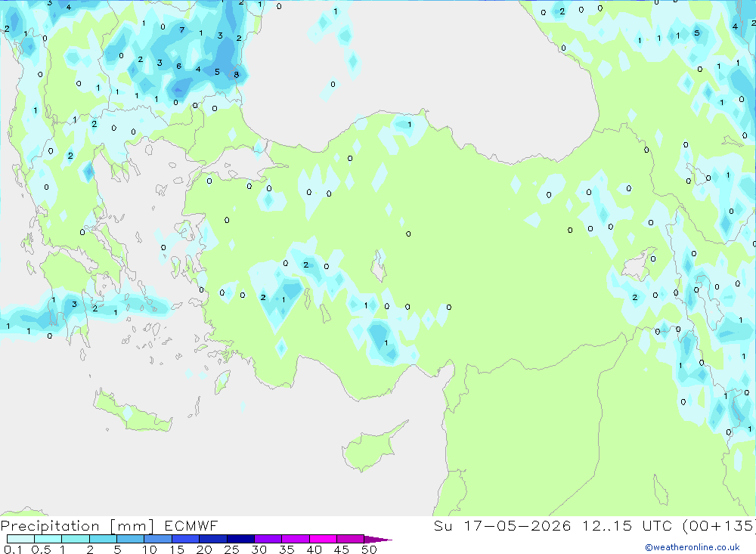
Task: Click the legend scale label '10'
Action: [149, 549]
